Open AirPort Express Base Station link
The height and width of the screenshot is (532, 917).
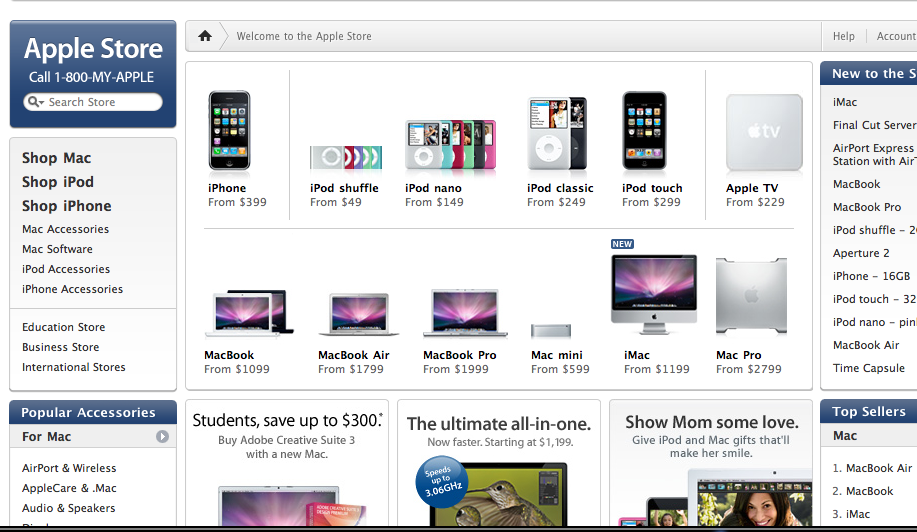coord(875,154)
